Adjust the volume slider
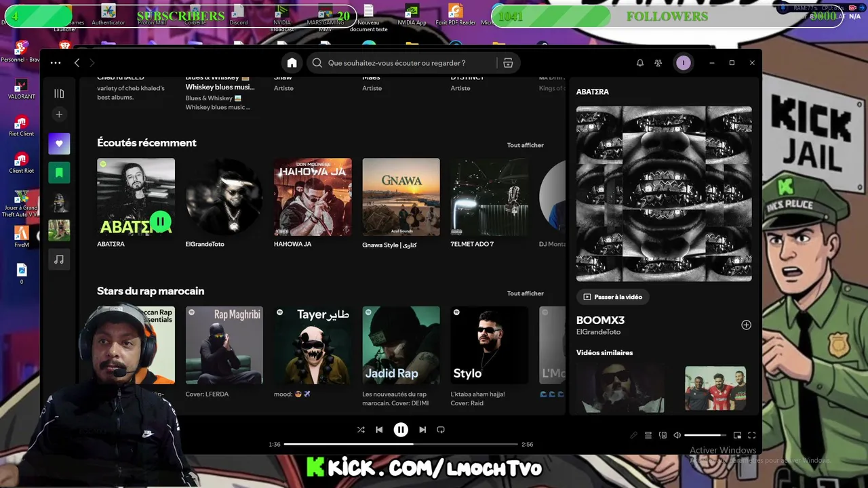This screenshot has width=868, height=488. [705, 435]
